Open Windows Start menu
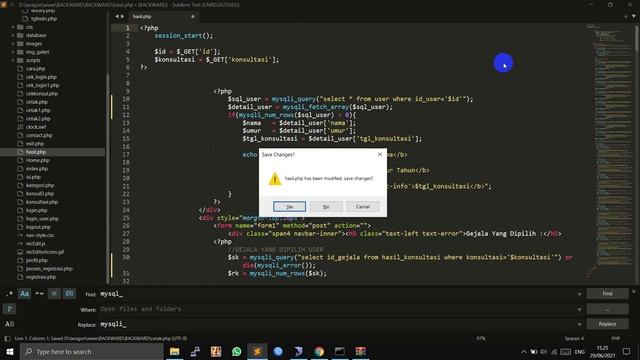Image resolution: width=640 pixels, height=360 pixels. coord(10,351)
